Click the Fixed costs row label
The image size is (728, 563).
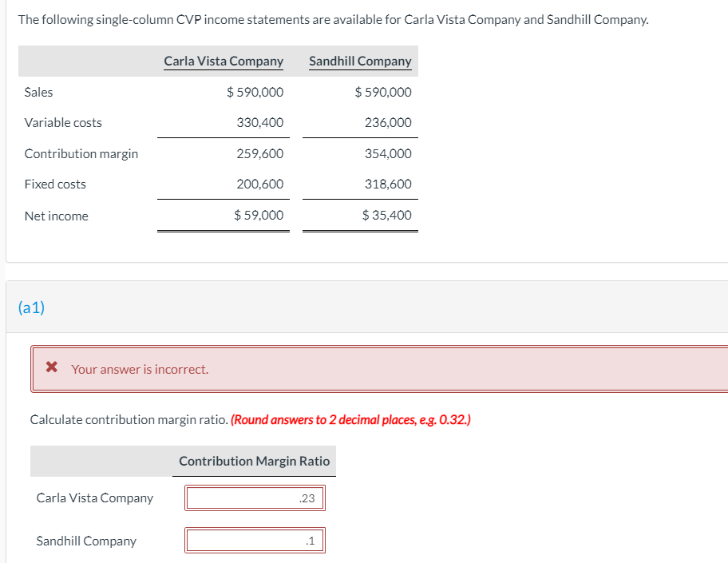point(55,184)
